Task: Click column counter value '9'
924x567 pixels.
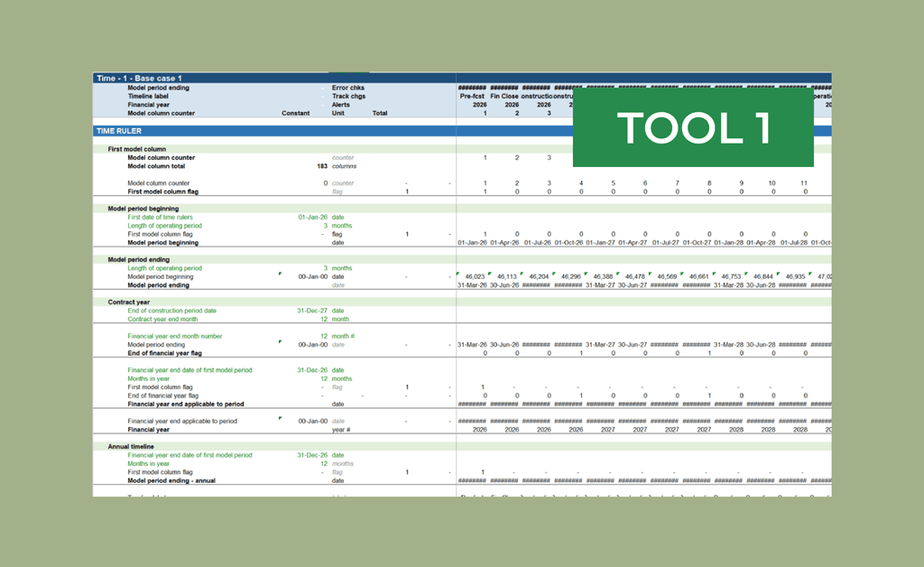Action: 742,183
